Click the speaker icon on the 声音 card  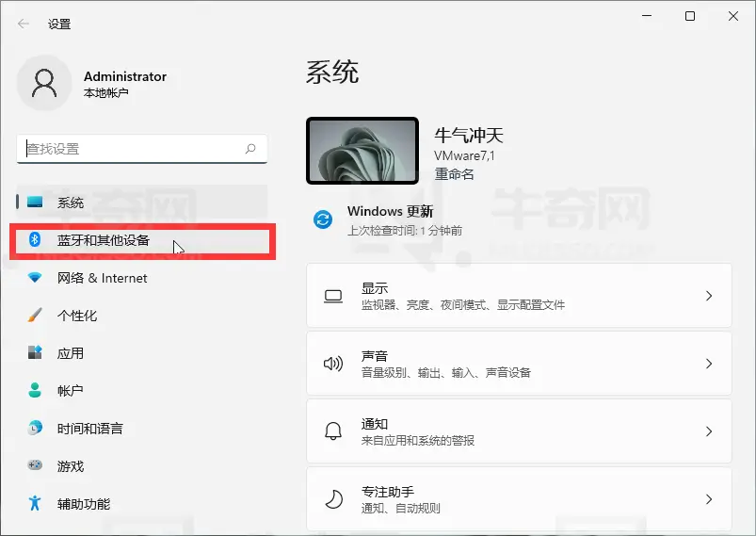pyautogui.click(x=333, y=364)
